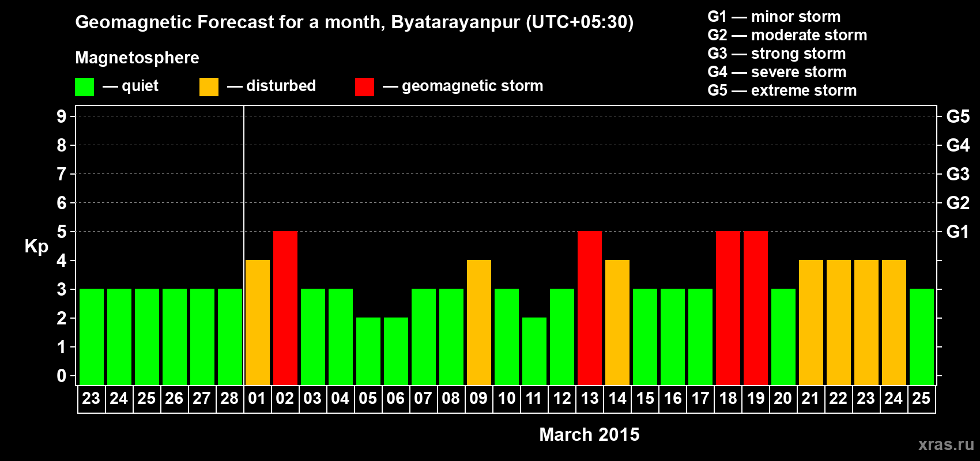Click the "Kp" axis label

click(x=36, y=247)
